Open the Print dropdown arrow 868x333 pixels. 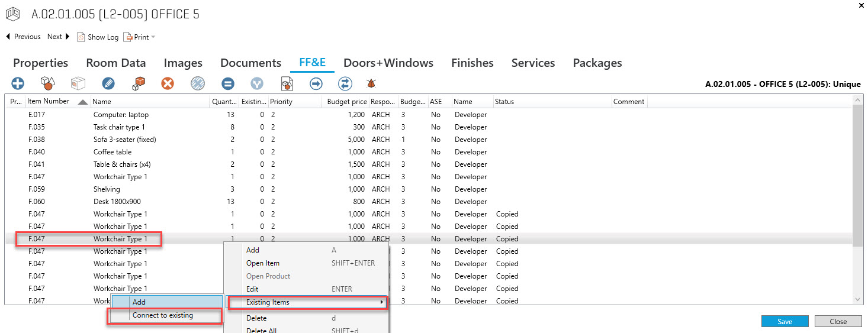click(153, 37)
